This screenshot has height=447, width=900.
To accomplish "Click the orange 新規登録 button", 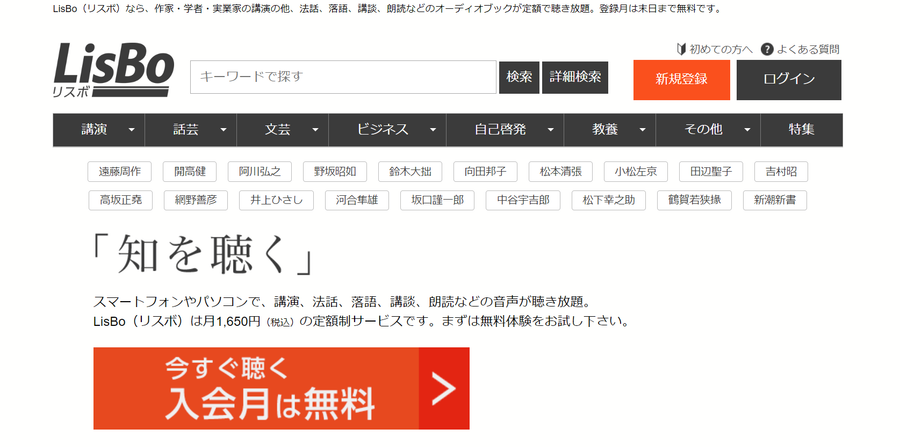I will (682, 80).
